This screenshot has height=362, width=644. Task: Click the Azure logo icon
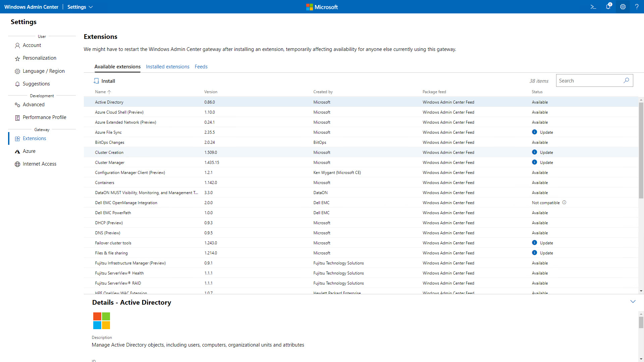tap(17, 152)
